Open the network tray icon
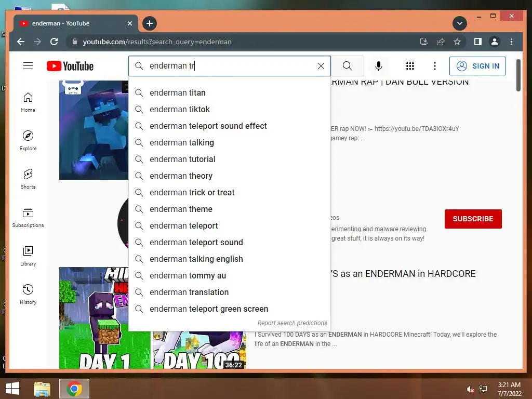Screen dimensions: 532x399 (x=483, y=389)
